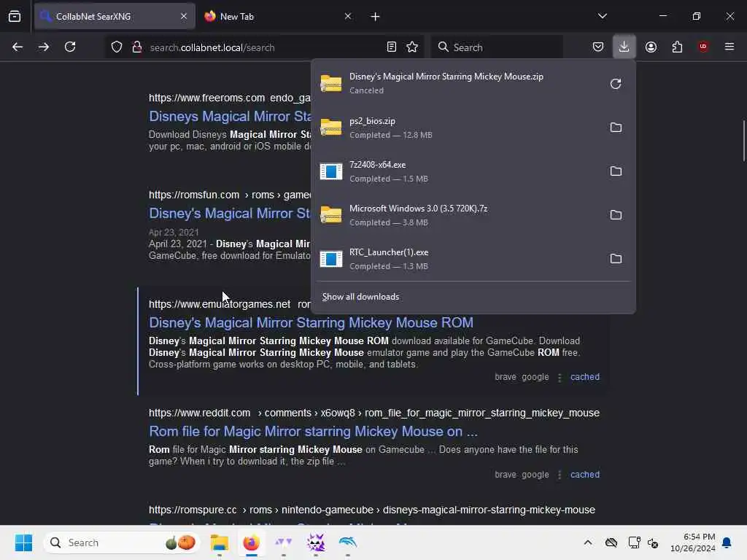Bookmark this page with the star
747x560 pixels.
412,47
